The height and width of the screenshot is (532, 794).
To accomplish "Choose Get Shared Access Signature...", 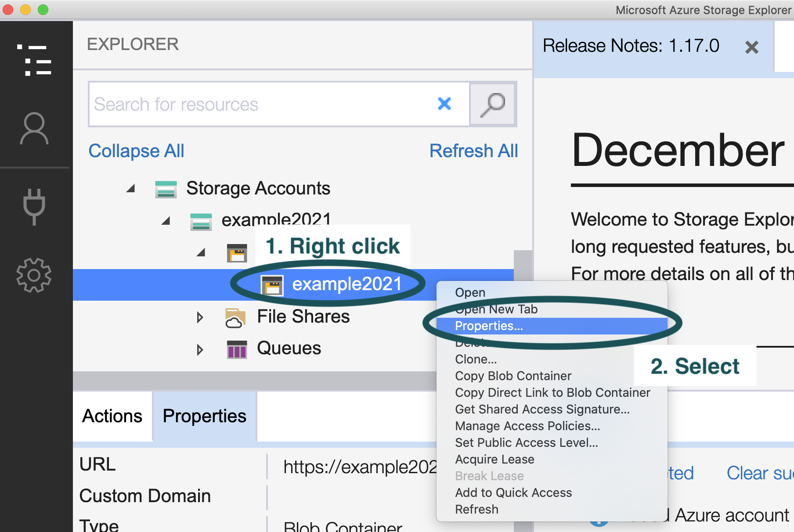I will pyautogui.click(x=542, y=410).
